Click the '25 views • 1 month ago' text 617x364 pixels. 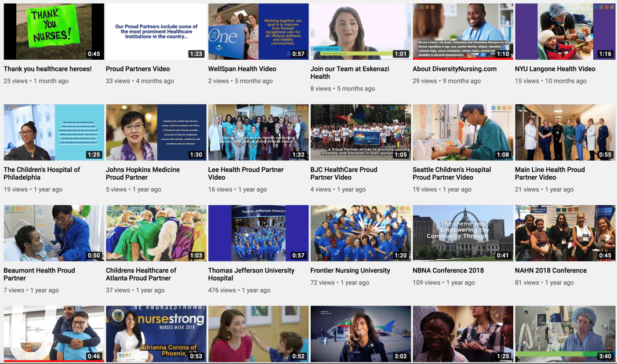click(36, 81)
